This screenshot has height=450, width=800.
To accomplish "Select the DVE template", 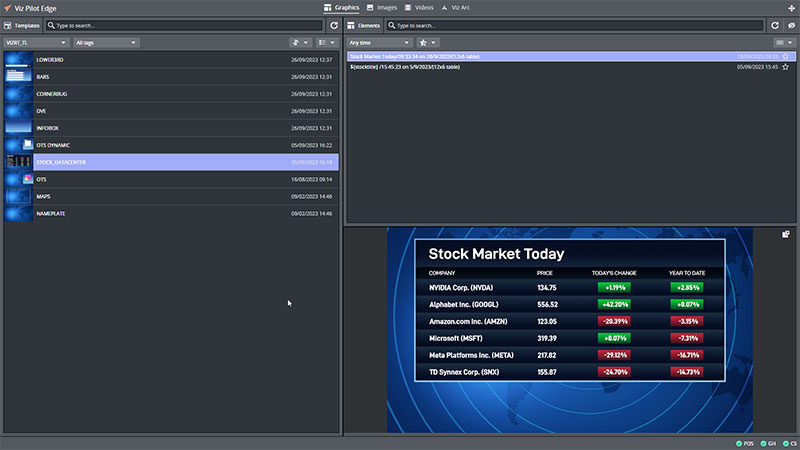I will (171, 111).
